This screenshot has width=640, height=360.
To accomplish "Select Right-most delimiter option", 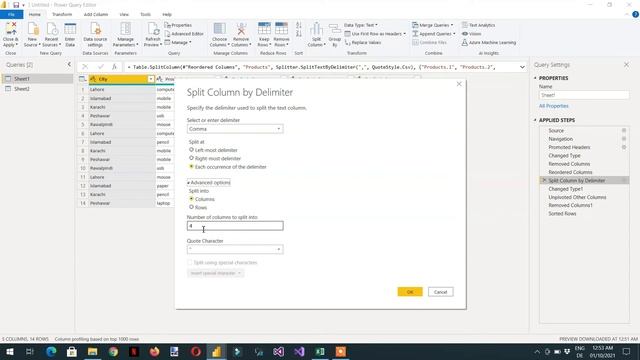I will (191, 158).
